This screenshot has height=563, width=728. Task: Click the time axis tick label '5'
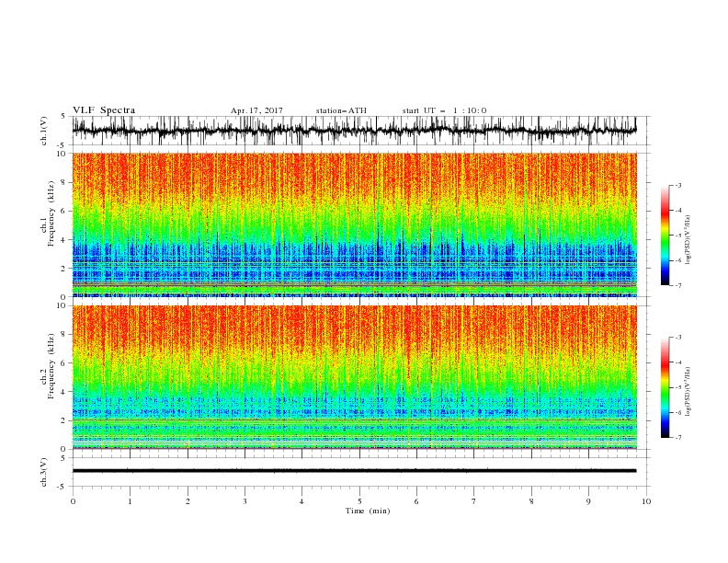[x=359, y=501]
